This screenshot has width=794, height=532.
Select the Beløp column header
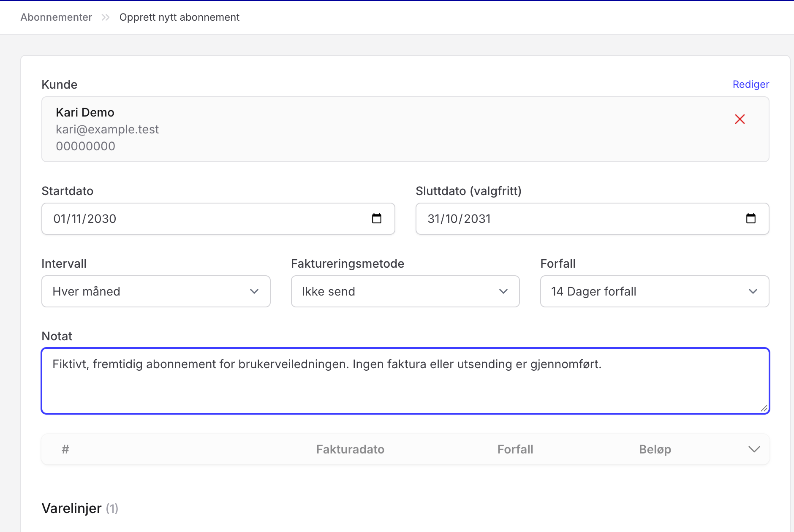coord(655,449)
